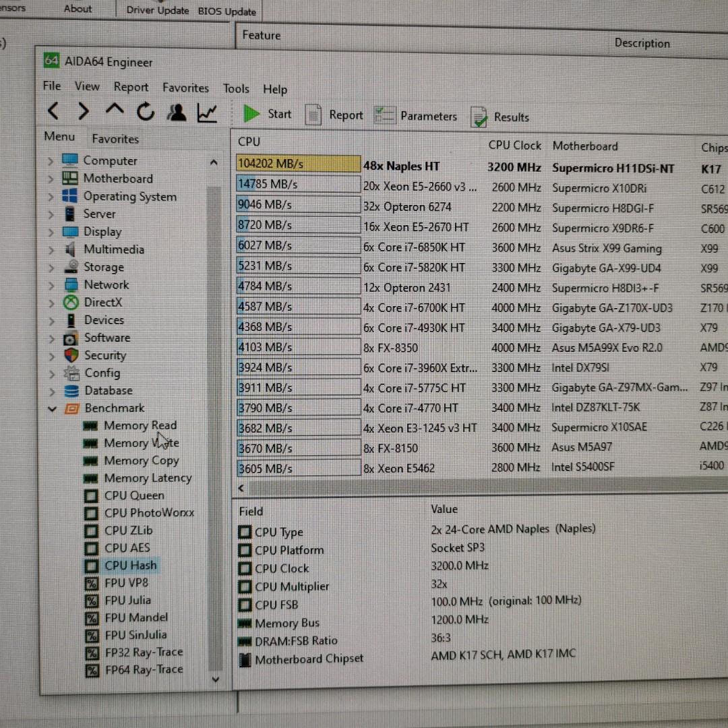Select the Multimedia speaker icon
728x728 pixels.
tap(70, 249)
